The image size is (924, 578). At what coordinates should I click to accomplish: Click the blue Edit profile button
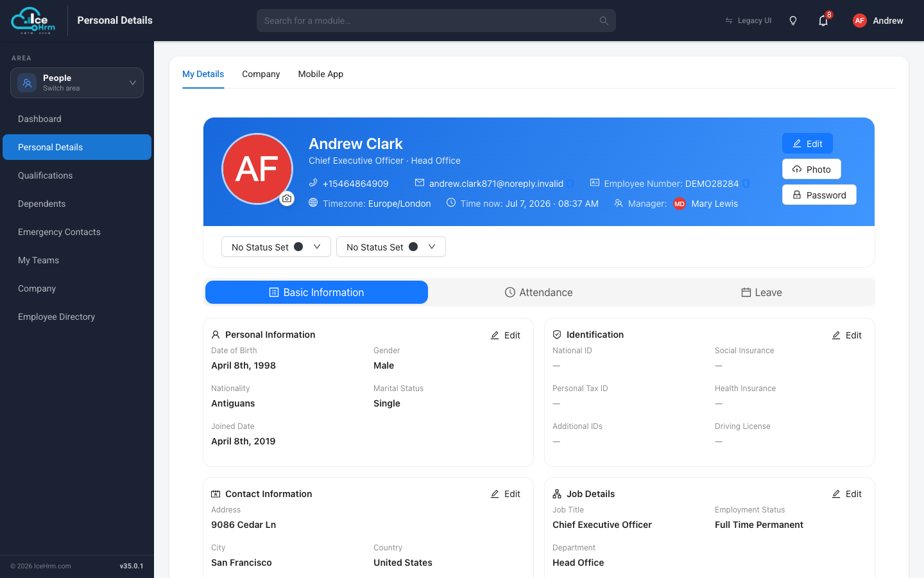(807, 143)
